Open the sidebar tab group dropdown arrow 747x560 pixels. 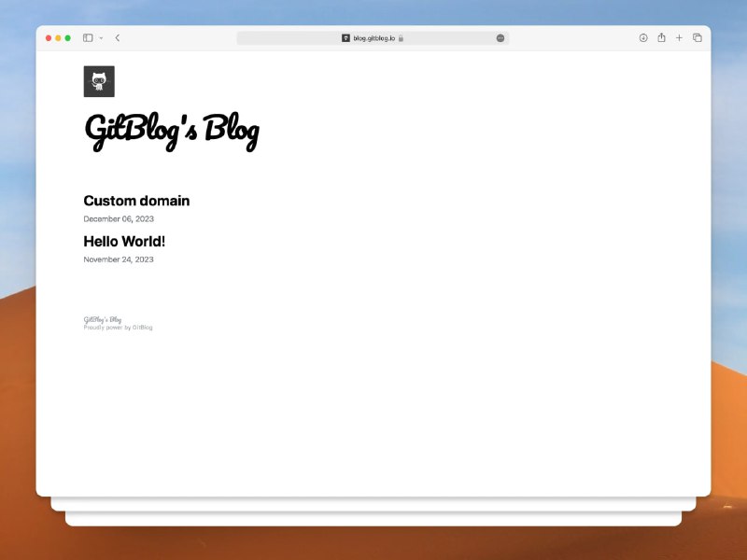101,38
